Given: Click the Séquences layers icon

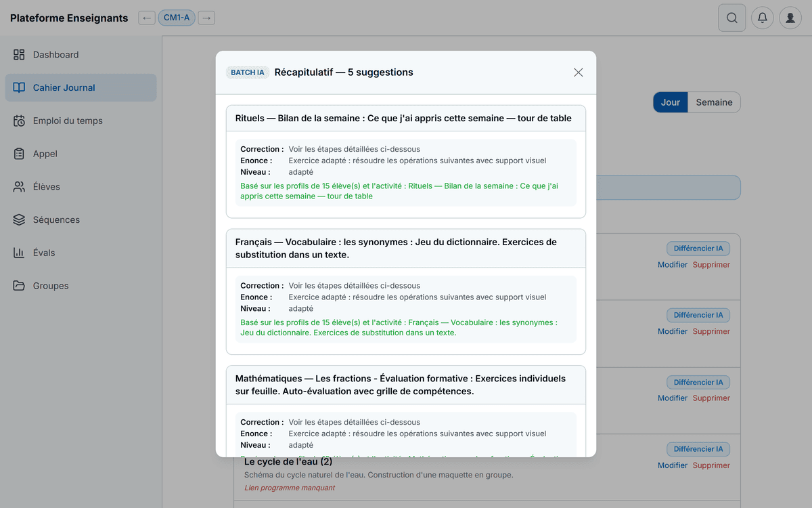Looking at the screenshot, I should [x=19, y=220].
